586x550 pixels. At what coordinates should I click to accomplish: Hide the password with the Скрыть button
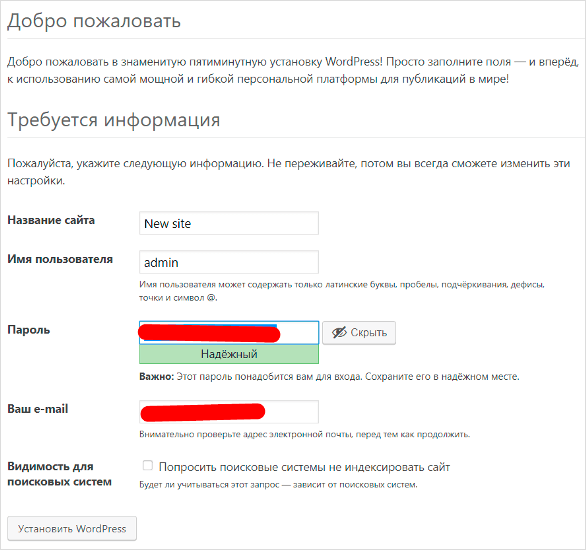(x=359, y=333)
